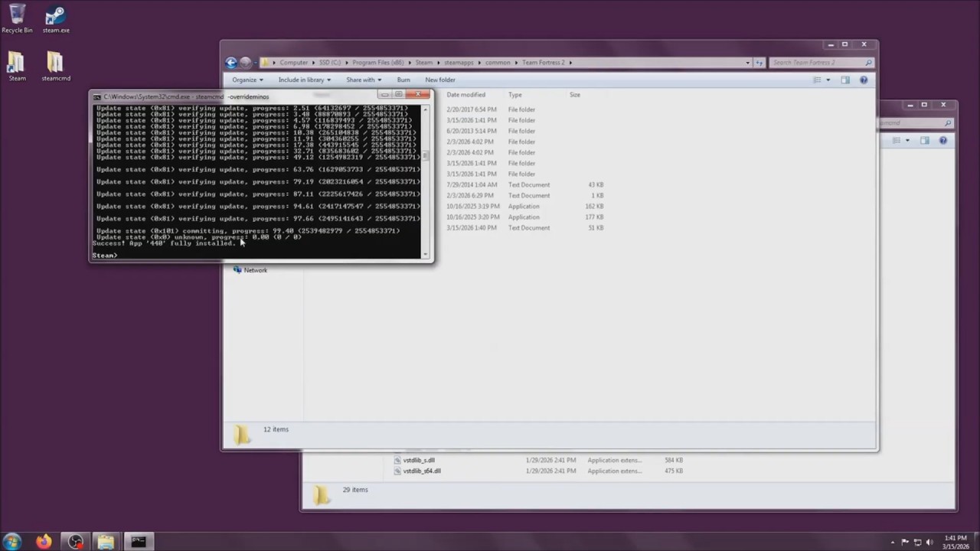
Task: Open network status icon in tray
Action: click(918, 542)
